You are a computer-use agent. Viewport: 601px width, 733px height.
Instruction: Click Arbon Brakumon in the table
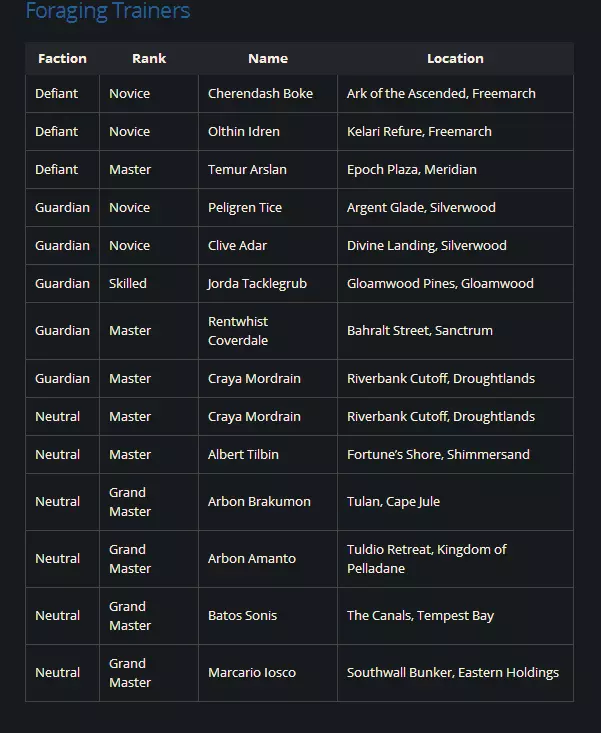pyautogui.click(x=259, y=502)
